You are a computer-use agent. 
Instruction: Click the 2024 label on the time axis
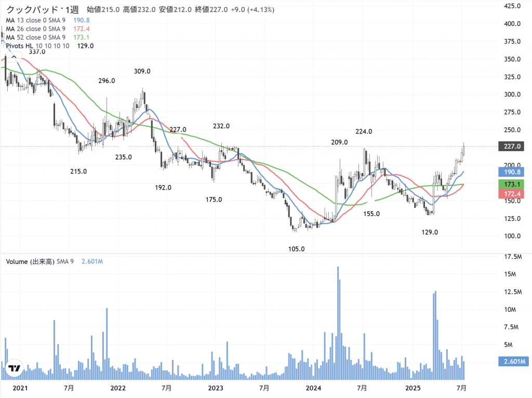pyautogui.click(x=313, y=388)
